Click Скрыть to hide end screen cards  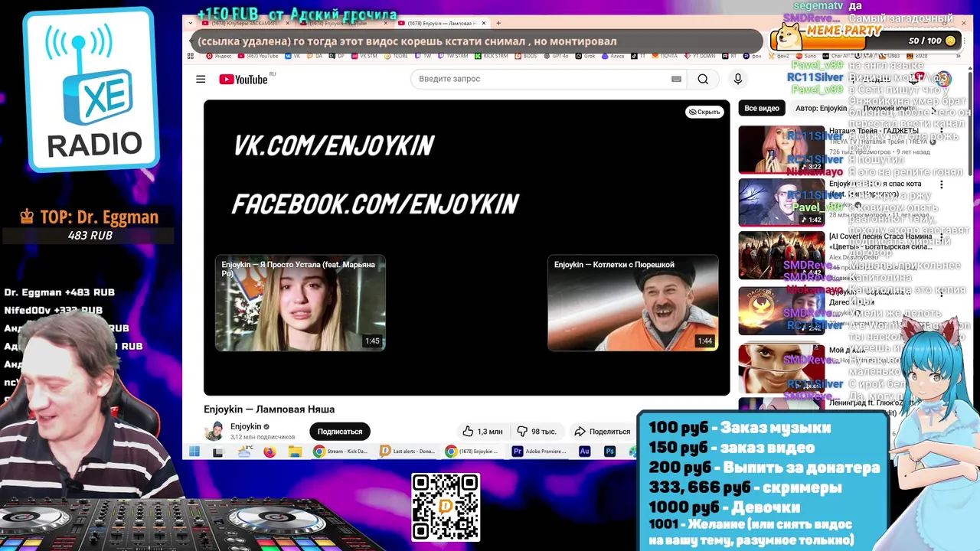click(x=704, y=112)
